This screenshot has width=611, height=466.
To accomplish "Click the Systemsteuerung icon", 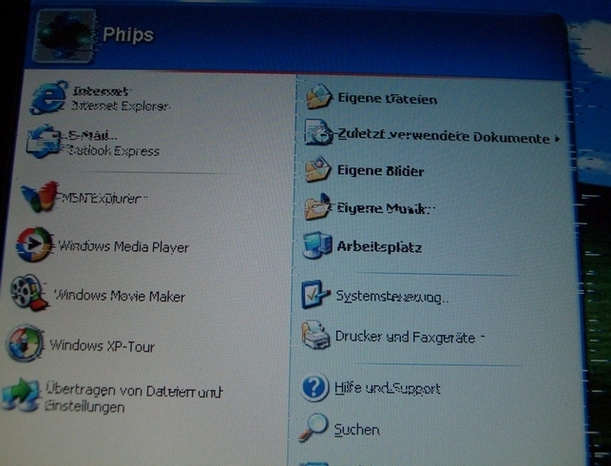I will pyautogui.click(x=316, y=294).
